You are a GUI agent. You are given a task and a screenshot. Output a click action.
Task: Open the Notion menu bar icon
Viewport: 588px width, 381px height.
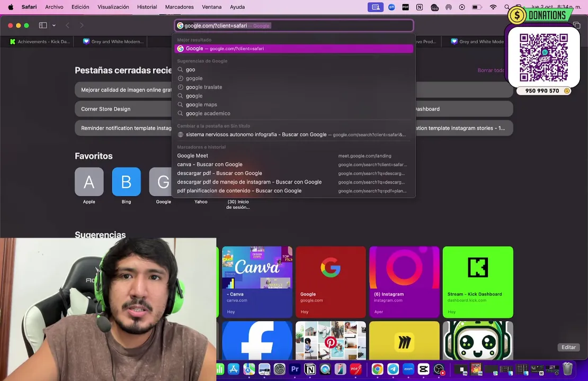tap(420, 7)
